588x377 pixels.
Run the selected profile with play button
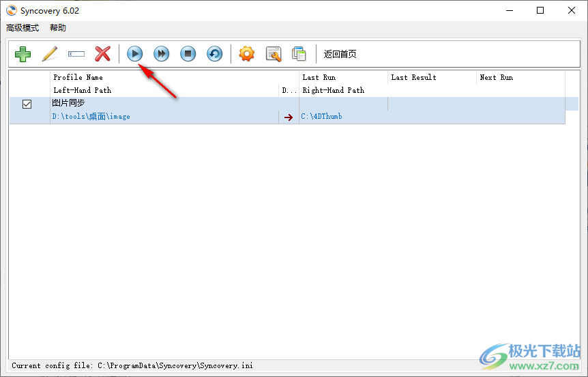[134, 54]
